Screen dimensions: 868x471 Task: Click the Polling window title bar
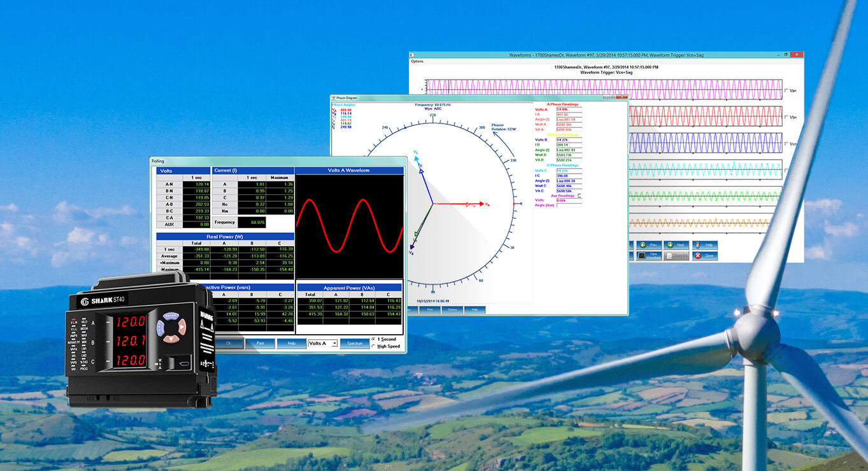pos(278,162)
